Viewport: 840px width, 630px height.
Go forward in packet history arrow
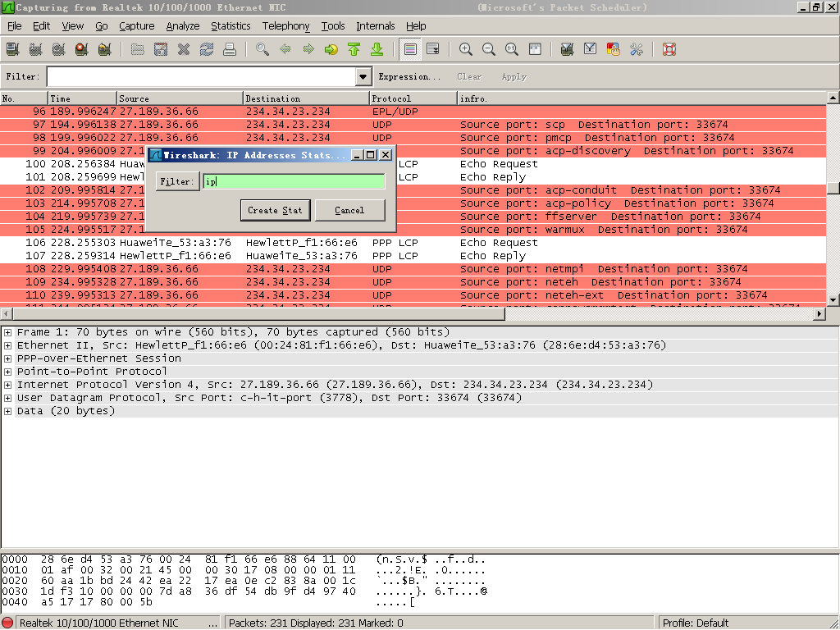tap(308, 49)
